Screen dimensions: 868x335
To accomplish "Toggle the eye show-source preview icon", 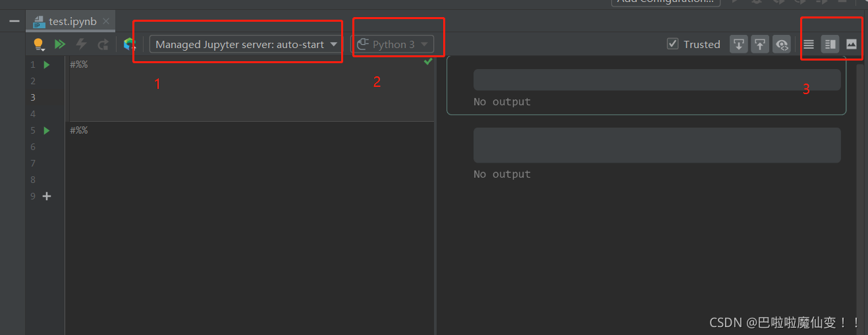I will click(x=782, y=44).
